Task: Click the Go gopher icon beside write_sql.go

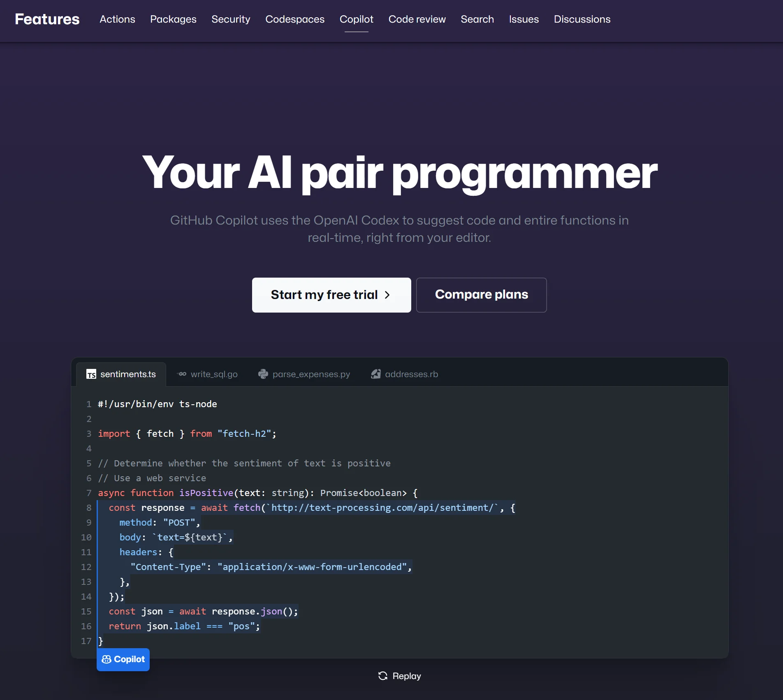Action: (x=182, y=374)
